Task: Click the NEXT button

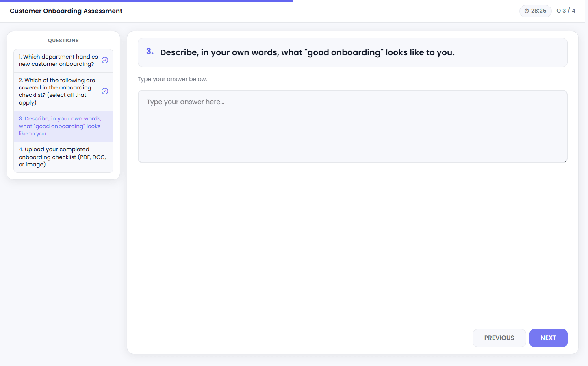Action: (548, 338)
